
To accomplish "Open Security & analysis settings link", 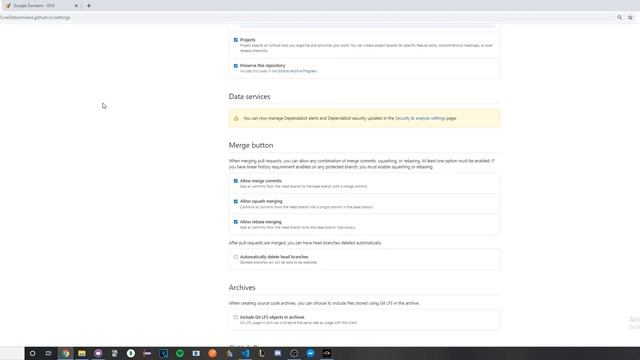I will point(420,118).
